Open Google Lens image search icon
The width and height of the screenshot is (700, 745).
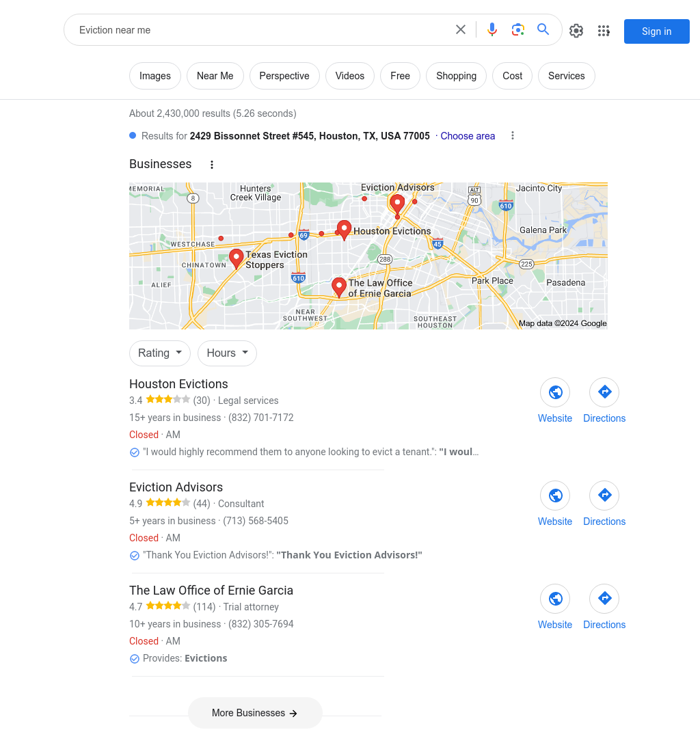pyautogui.click(x=517, y=30)
